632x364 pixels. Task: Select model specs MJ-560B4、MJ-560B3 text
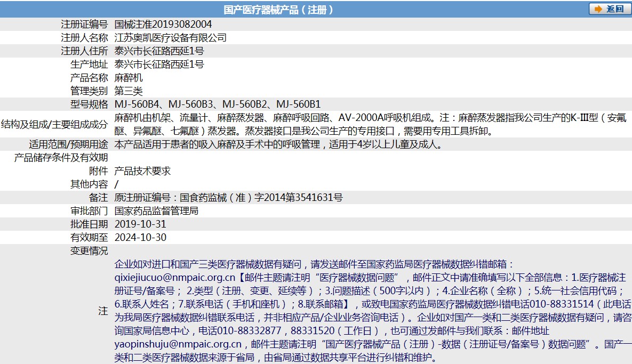click(164, 104)
